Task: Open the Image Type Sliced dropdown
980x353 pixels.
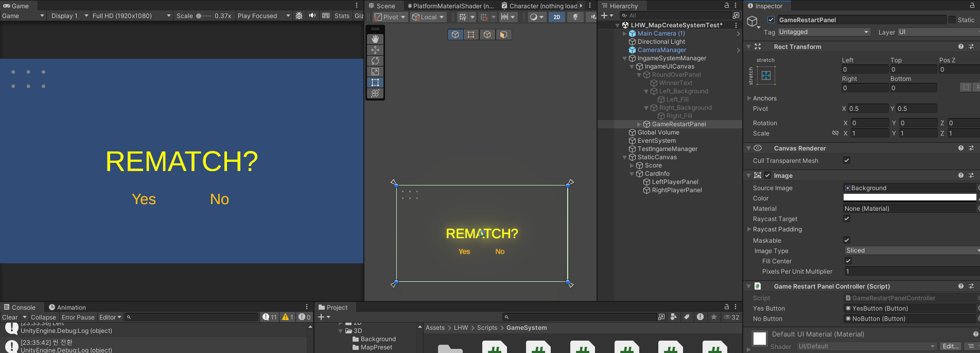Action: (911, 250)
